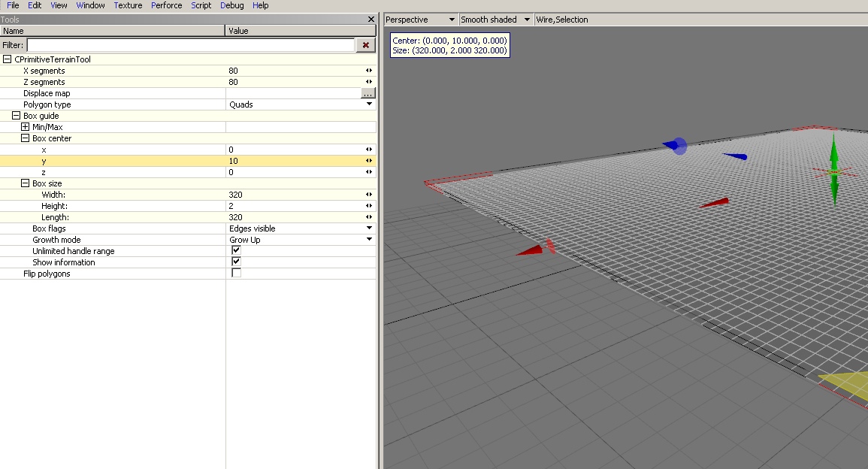Collapse the Box center group

point(25,138)
